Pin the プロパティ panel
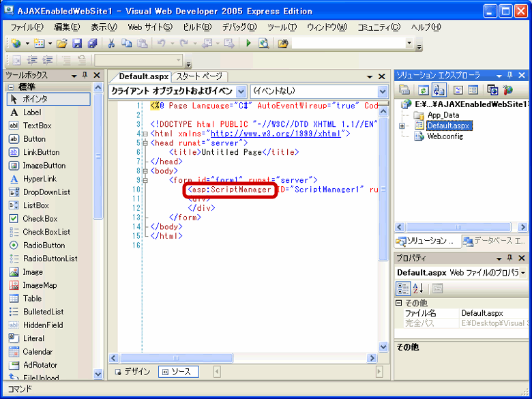The image size is (532, 399). click(x=510, y=258)
